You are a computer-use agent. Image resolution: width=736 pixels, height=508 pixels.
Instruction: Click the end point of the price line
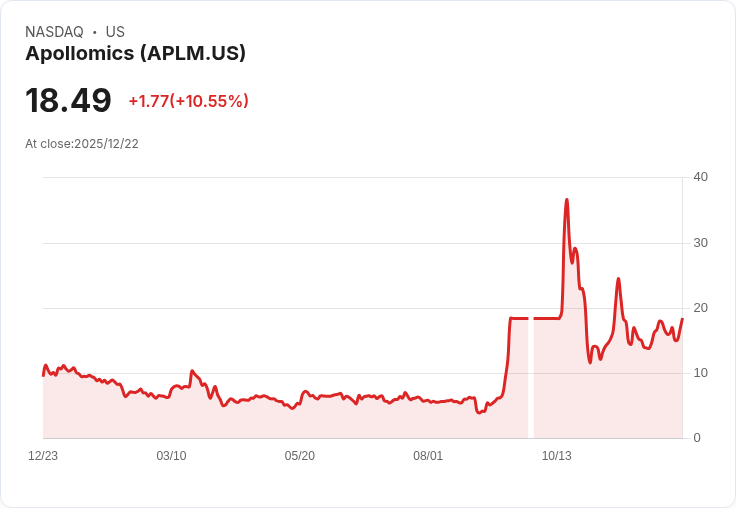682,319
